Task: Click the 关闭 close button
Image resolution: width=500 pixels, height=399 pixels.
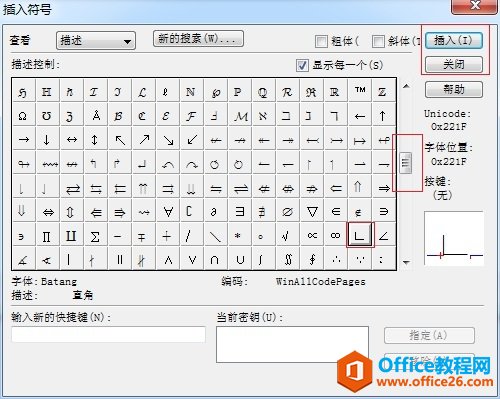Action: click(454, 64)
